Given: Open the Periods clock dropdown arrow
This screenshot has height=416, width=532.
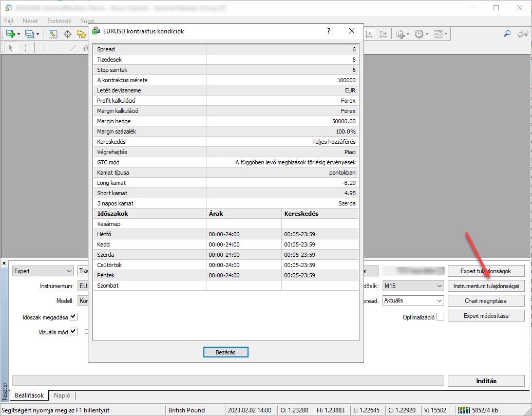Looking at the screenshot, I should (x=427, y=34).
